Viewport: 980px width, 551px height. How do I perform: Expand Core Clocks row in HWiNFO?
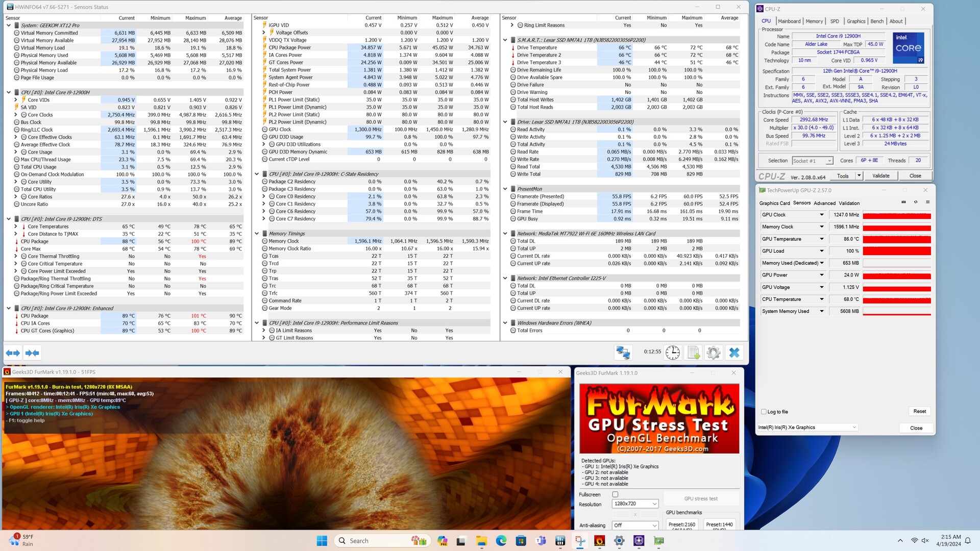pyautogui.click(x=16, y=115)
